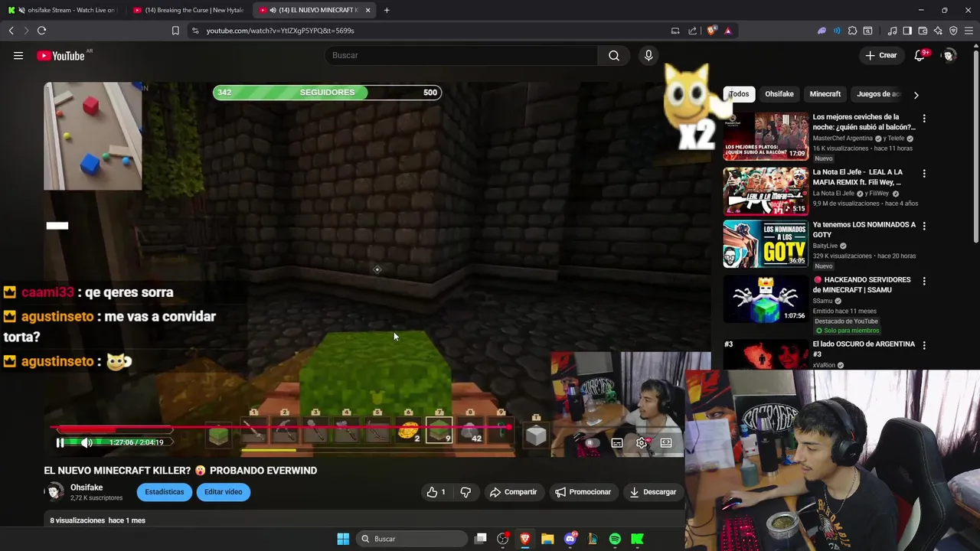The width and height of the screenshot is (980, 551).
Task: Open Spotify from the taskbar
Action: pos(615,539)
